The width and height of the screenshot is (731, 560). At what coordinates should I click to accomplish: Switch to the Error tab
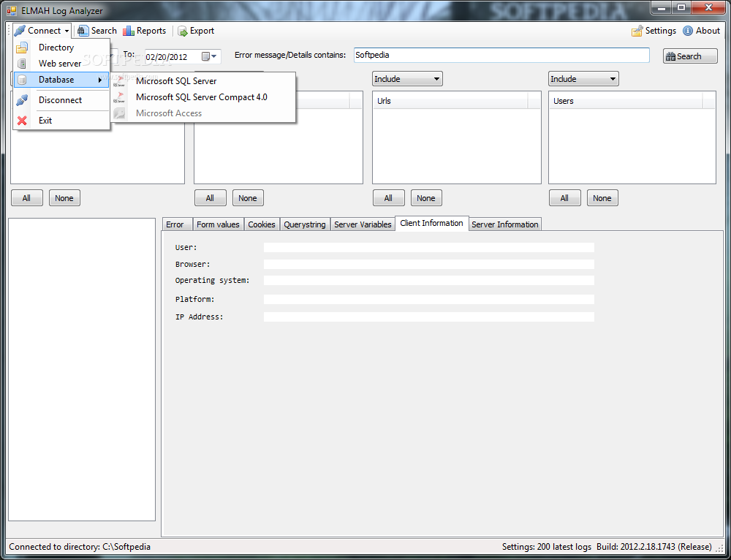click(x=177, y=224)
